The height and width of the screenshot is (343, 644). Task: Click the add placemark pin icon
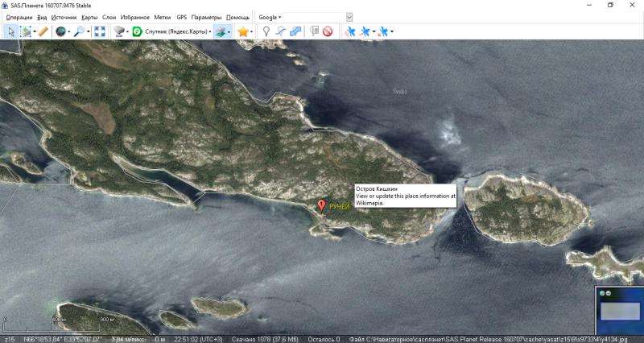click(x=266, y=31)
